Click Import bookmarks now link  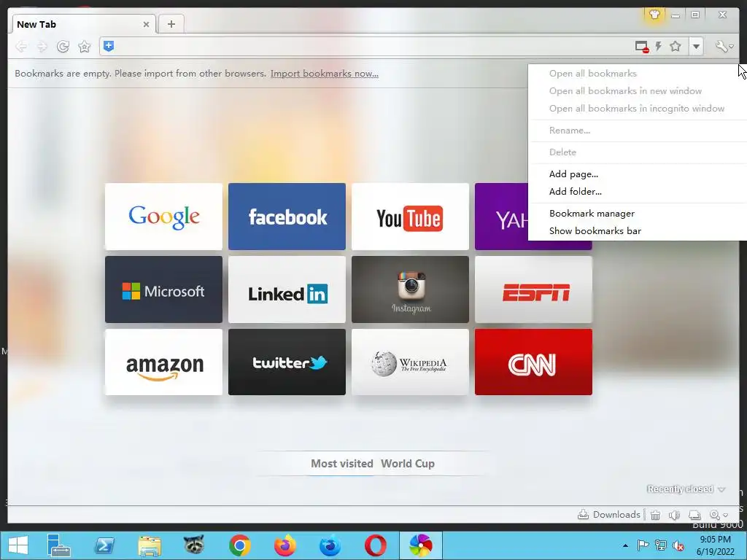click(325, 74)
